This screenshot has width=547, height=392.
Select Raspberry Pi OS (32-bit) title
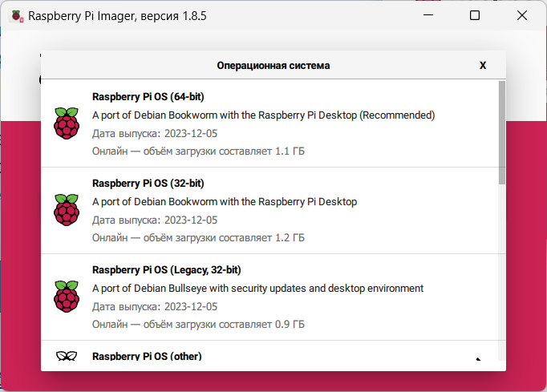[148, 183]
